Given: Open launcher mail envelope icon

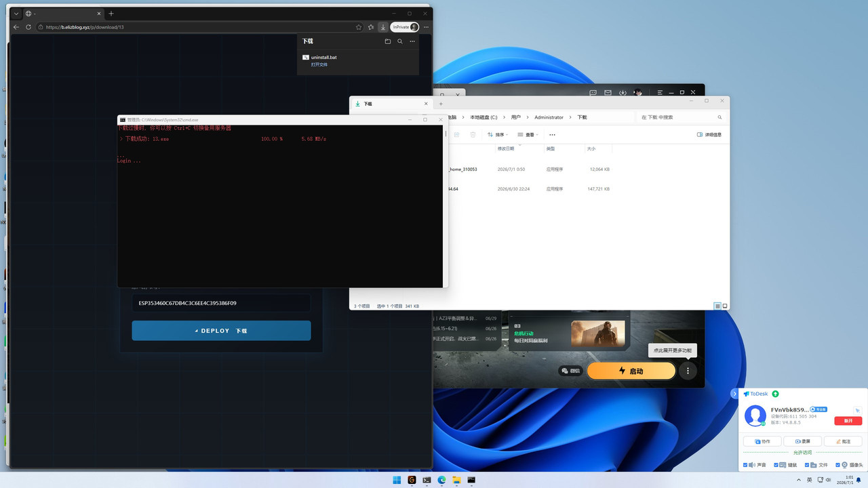Looking at the screenshot, I should [x=608, y=92].
